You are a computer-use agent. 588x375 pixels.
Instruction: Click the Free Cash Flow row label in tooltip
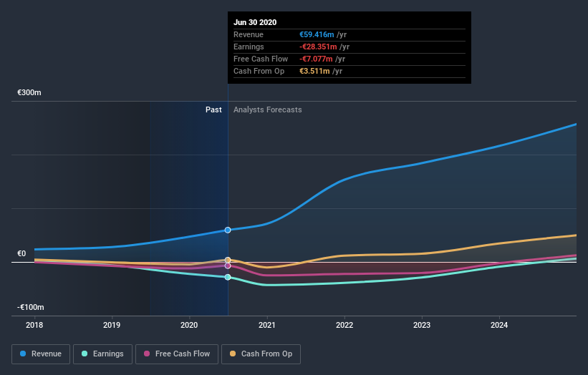click(x=261, y=59)
